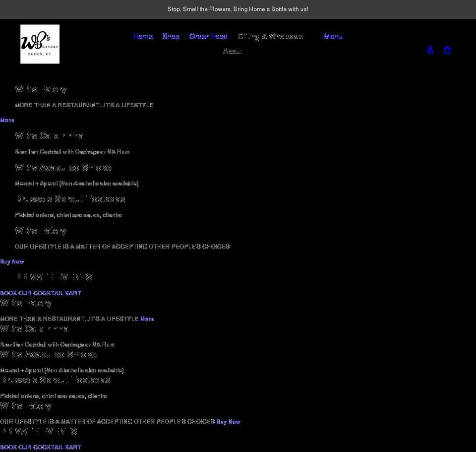Viewport: 476px width, 452px height.
Task: Select Order Food in the navigation
Action: tap(208, 36)
